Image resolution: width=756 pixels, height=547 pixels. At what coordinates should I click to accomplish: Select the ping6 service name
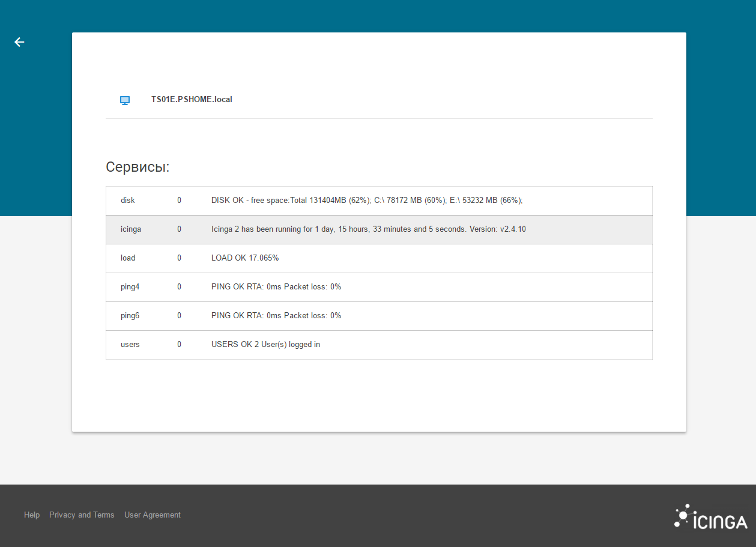(x=130, y=316)
